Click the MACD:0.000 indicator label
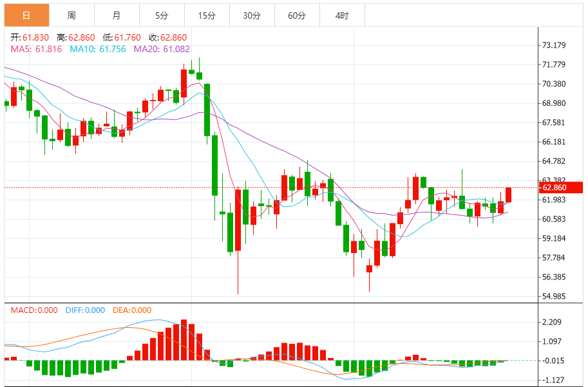 click(x=34, y=310)
